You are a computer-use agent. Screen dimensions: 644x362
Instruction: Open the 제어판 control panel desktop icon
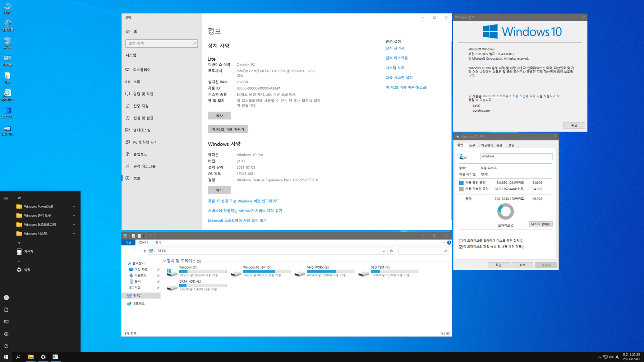(8, 60)
